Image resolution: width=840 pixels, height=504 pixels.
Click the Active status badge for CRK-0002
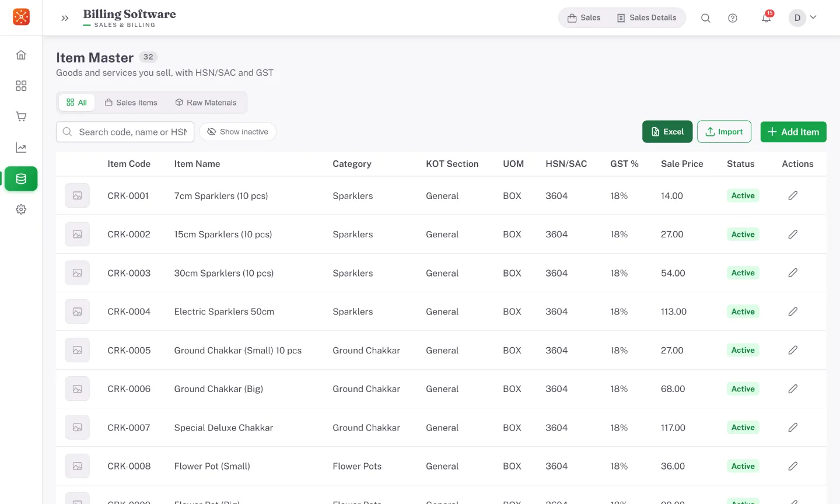(743, 235)
